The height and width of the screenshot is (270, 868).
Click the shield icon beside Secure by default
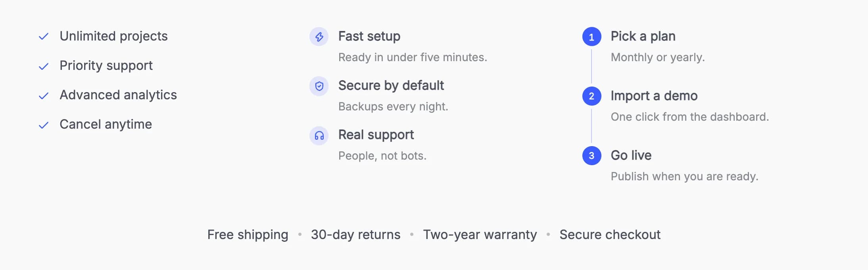[x=319, y=86]
